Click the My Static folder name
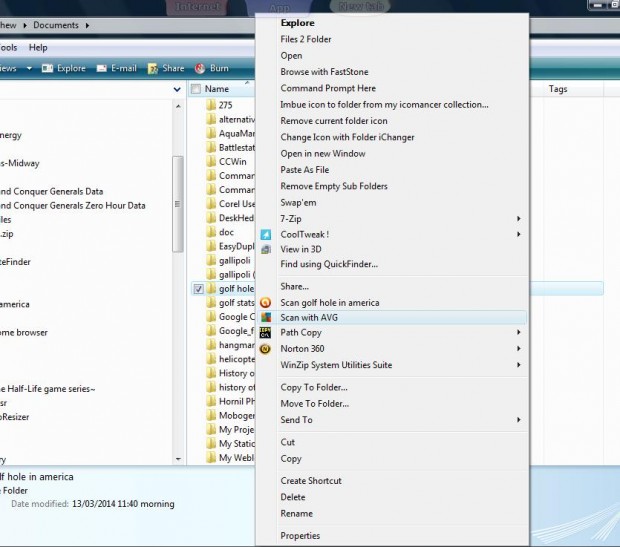 click(237, 444)
